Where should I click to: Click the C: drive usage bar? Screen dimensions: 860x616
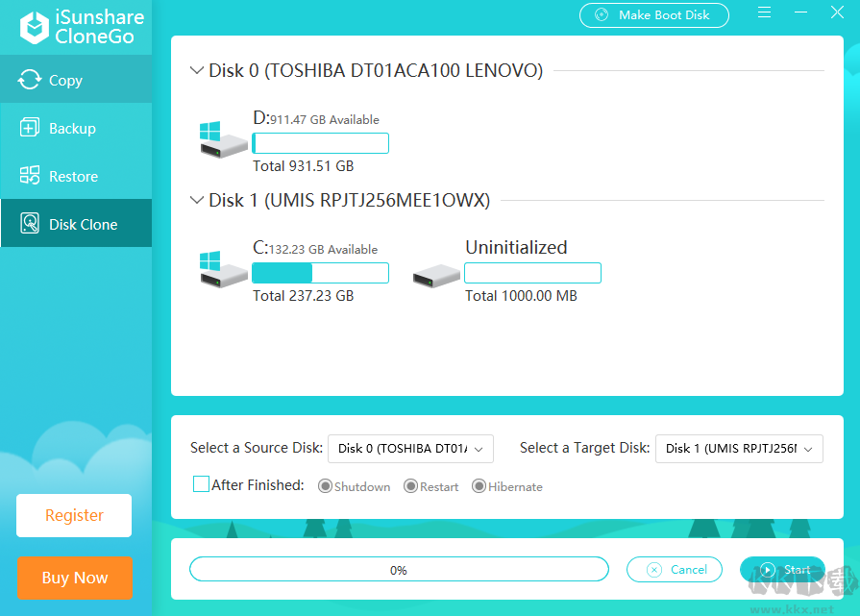(320, 273)
